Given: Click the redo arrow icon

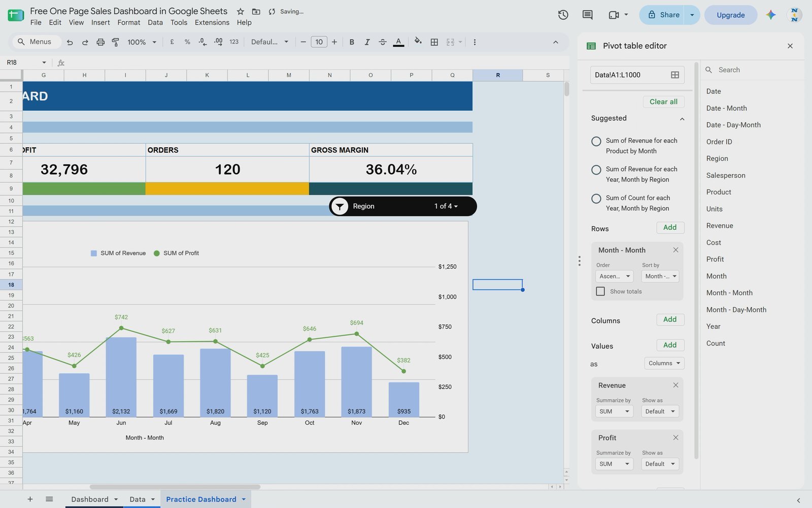Looking at the screenshot, I should [85, 42].
